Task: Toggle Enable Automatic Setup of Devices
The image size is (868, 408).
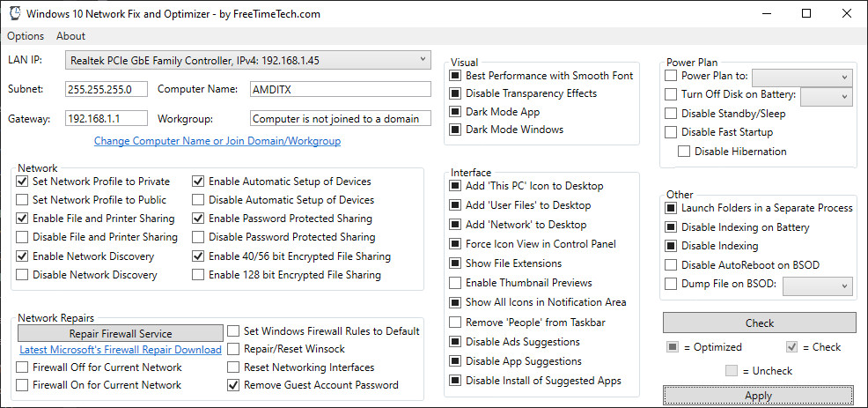Action: [198, 182]
